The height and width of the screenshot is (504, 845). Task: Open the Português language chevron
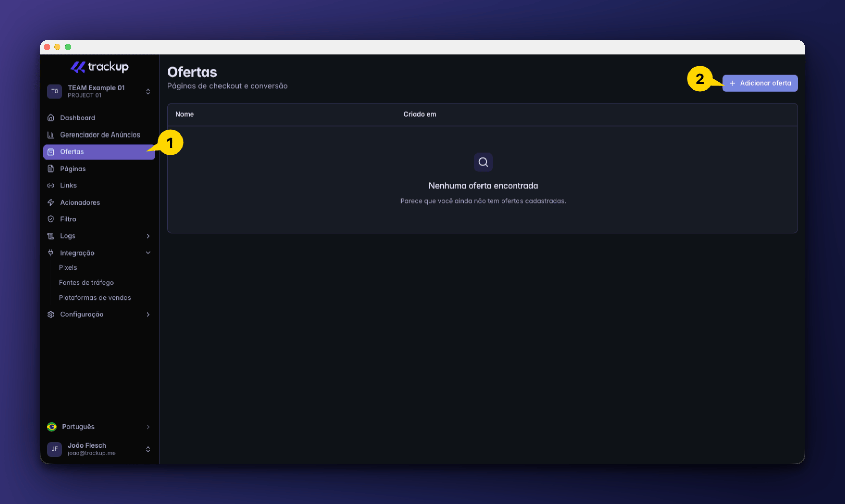[x=148, y=427]
